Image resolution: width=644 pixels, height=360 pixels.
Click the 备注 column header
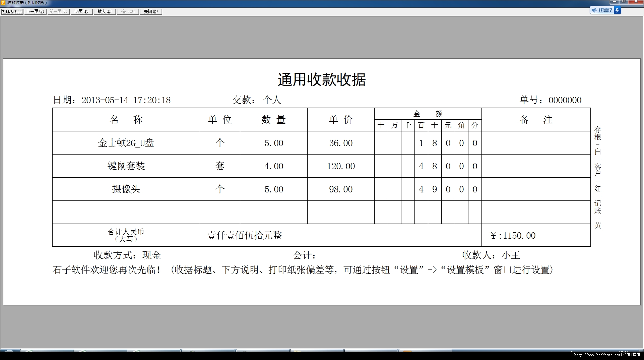tap(536, 120)
